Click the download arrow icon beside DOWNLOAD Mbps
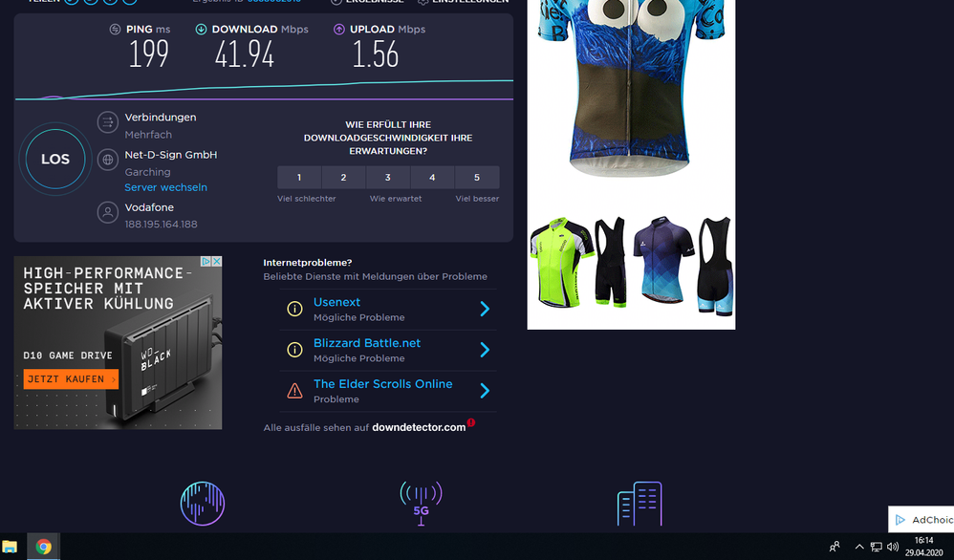Screen dimensions: 954x560 pyautogui.click(x=201, y=30)
